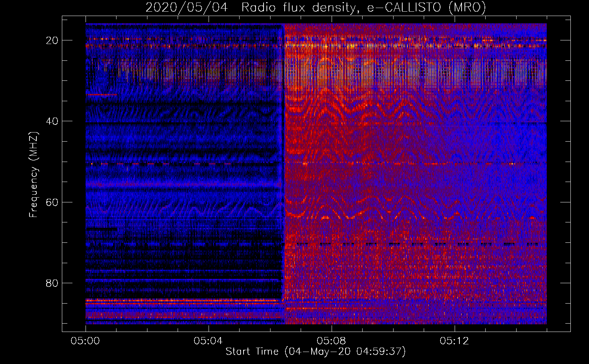589x364 pixels.
Task: Click the frequency tick label '80'
Action: coord(52,283)
